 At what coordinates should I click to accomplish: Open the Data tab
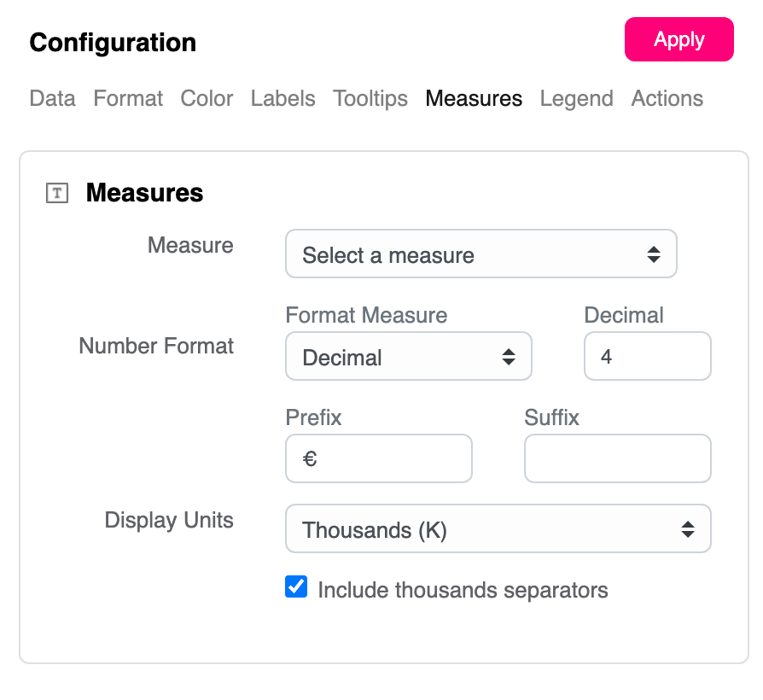(52, 98)
